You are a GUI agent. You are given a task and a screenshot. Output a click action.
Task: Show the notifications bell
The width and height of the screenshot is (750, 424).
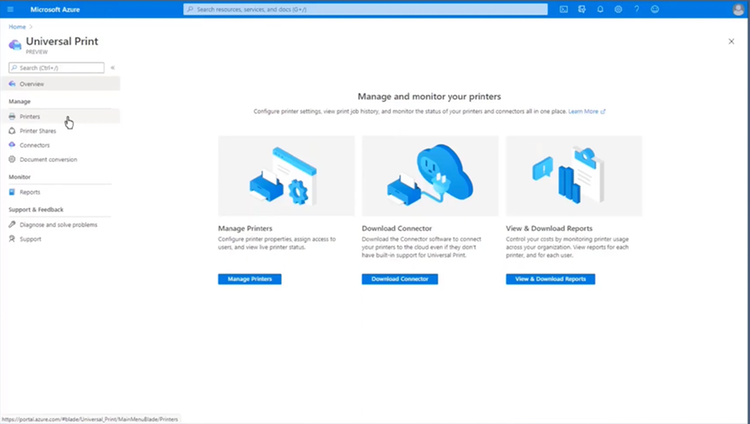tap(600, 9)
